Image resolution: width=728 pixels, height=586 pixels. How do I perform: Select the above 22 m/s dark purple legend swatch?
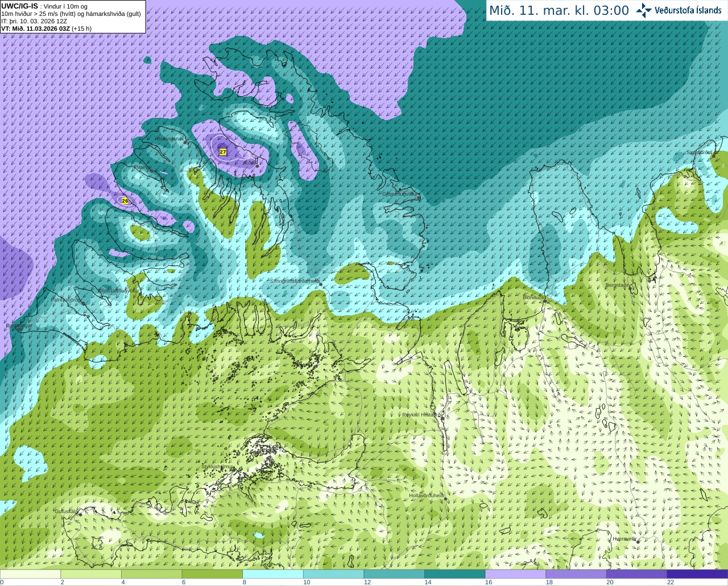(697, 574)
